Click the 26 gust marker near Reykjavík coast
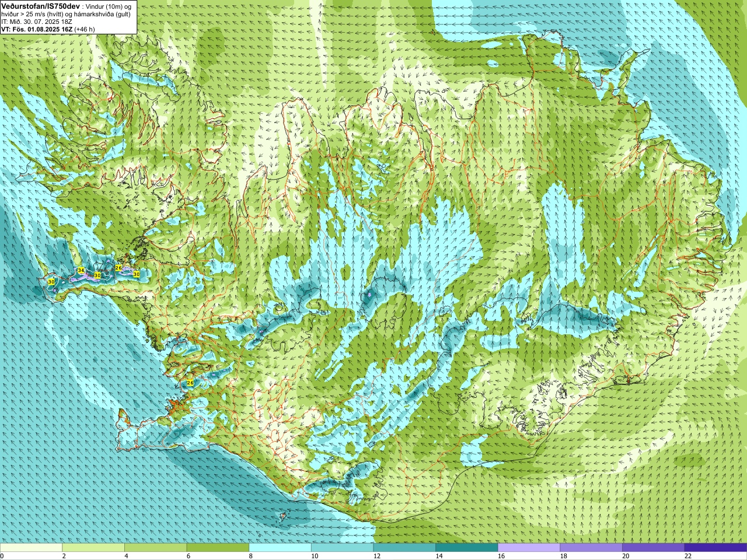 [x=190, y=383]
